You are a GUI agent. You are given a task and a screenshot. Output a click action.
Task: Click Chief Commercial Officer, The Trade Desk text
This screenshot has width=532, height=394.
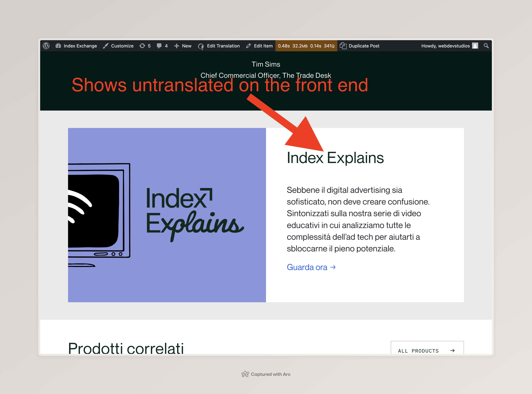266,75
